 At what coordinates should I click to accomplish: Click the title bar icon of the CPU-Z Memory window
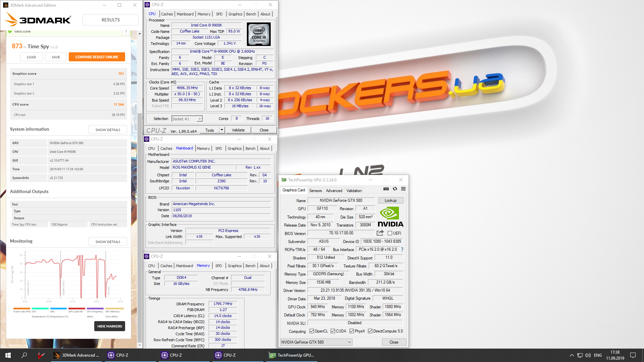click(147, 256)
